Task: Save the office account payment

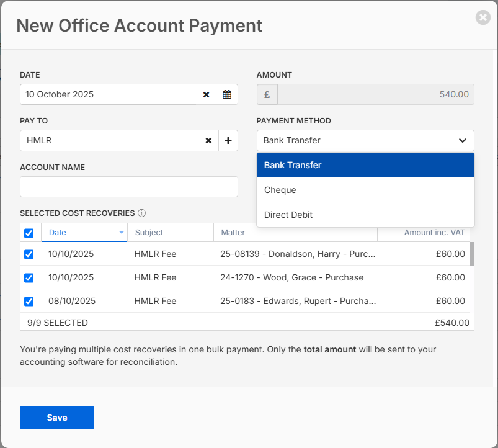Action: pyautogui.click(x=57, y=418)
